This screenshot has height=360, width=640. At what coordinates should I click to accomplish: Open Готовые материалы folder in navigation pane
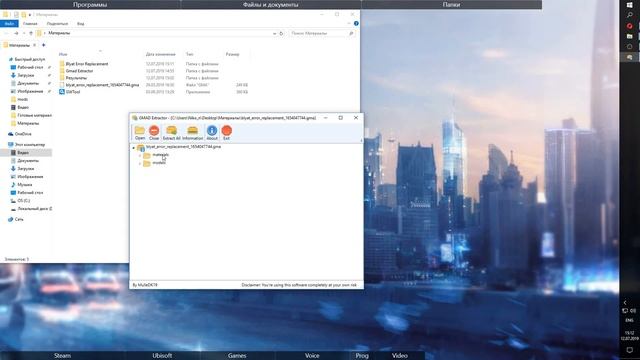(x=34, y=116)
